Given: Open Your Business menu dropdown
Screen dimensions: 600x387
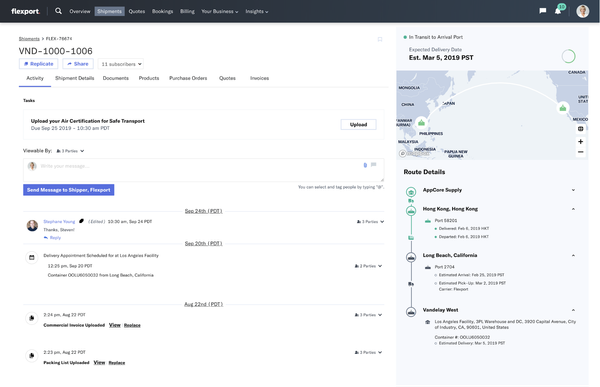Looking at the screenshot, I should (220, 11).
